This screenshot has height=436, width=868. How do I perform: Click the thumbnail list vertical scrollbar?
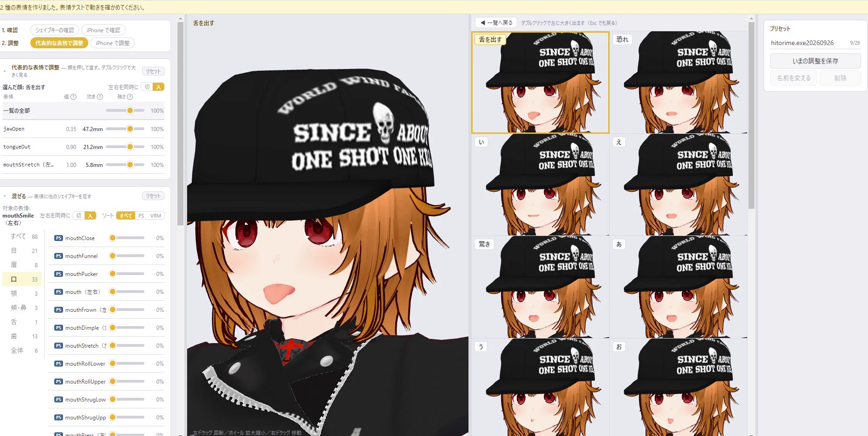[x=751, y=115]
